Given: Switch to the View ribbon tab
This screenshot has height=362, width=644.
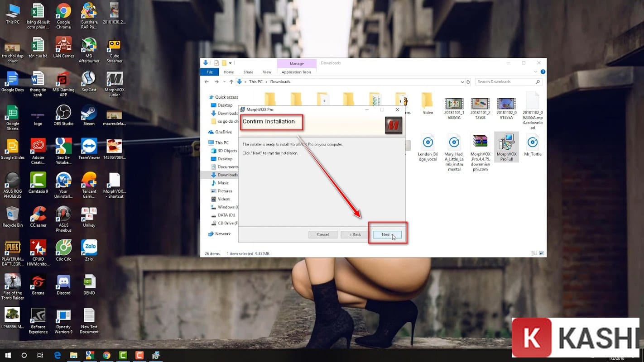Looking at the screenshot, I should (267, 71).
